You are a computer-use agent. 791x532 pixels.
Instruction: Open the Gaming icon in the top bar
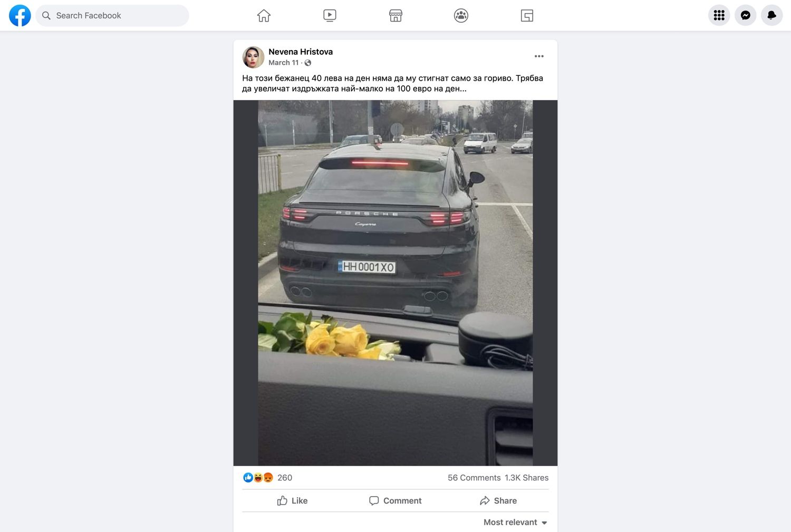click(x=527, y=16)
